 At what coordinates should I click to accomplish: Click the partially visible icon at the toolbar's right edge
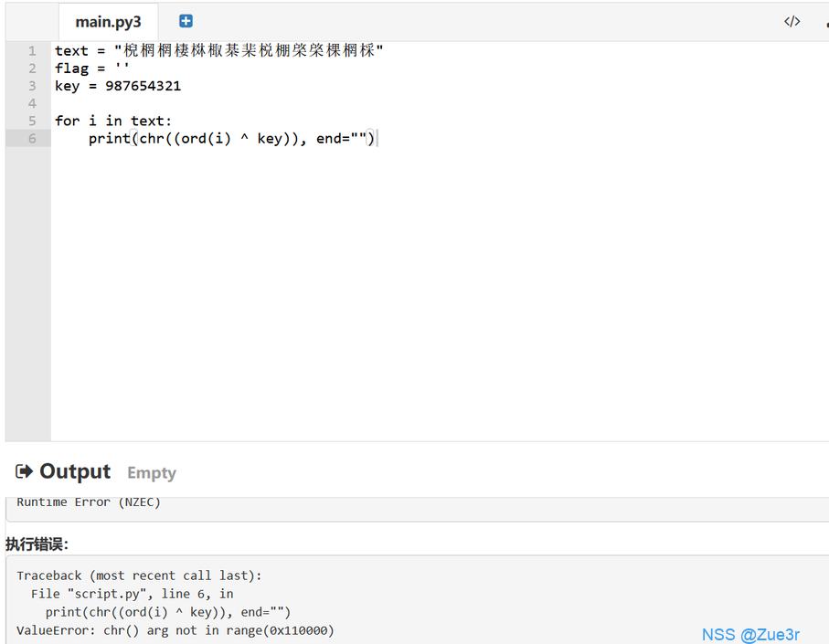tap(824, 22)
